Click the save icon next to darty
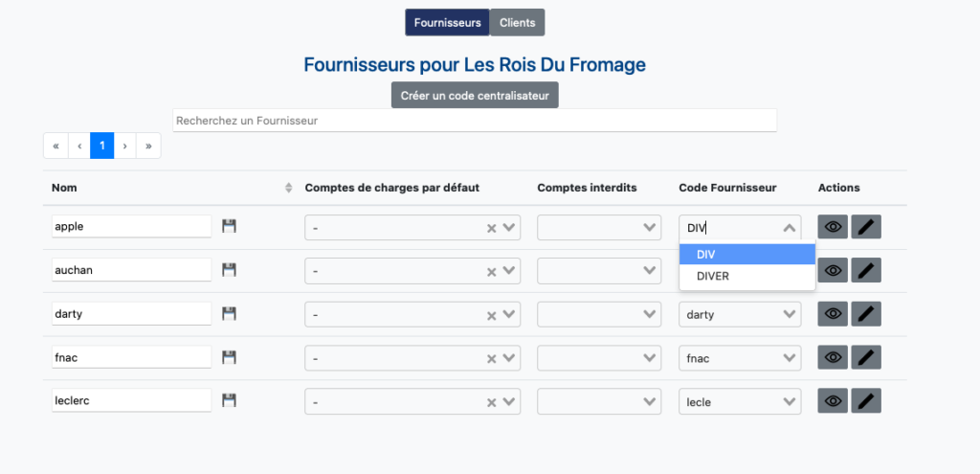 pyautogui.click(x=230, y=314)
